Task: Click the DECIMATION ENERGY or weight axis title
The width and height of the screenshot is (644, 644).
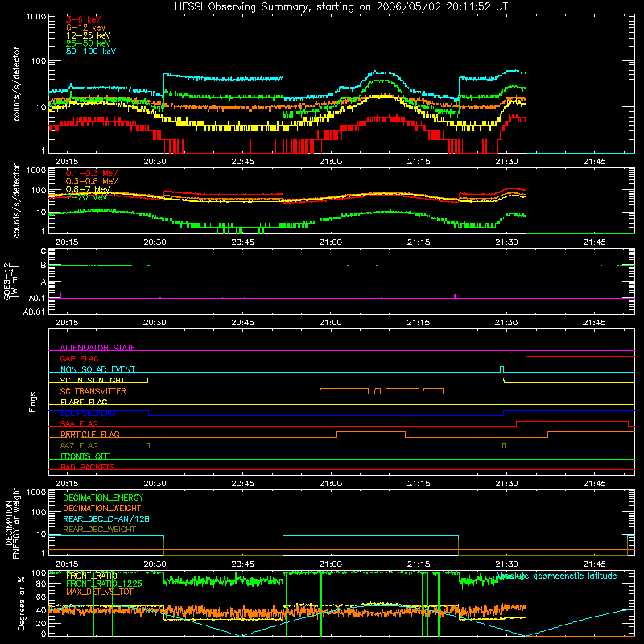Action: (x=12, y=522)
